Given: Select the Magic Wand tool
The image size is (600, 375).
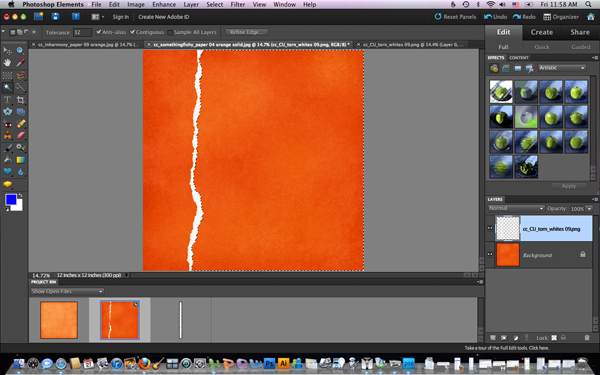Looking at the screenshot, I should pos(7,88).
